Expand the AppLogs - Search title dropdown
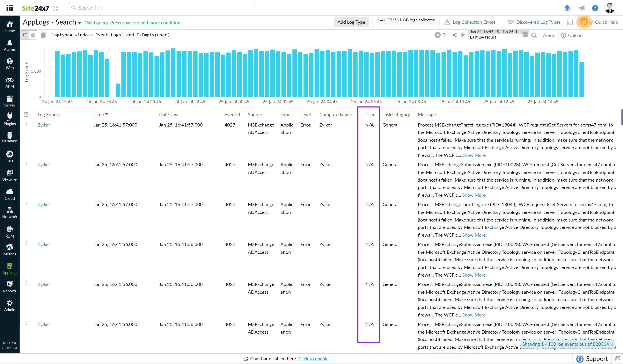Screen dimensions: 623x364 79,23
